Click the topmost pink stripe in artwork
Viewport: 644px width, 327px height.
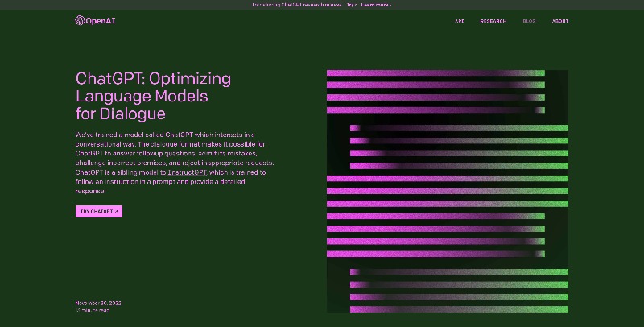(435, 72)
